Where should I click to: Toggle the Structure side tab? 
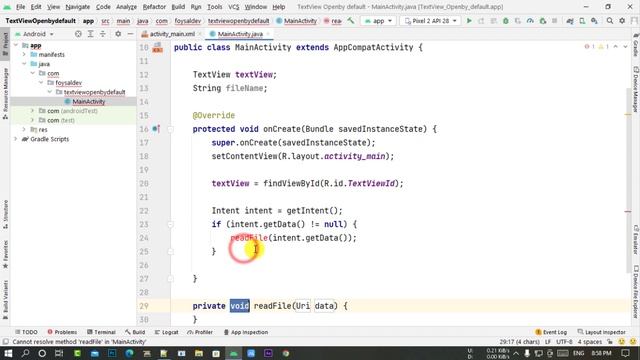pyautogui.click(x=5, y=214)
